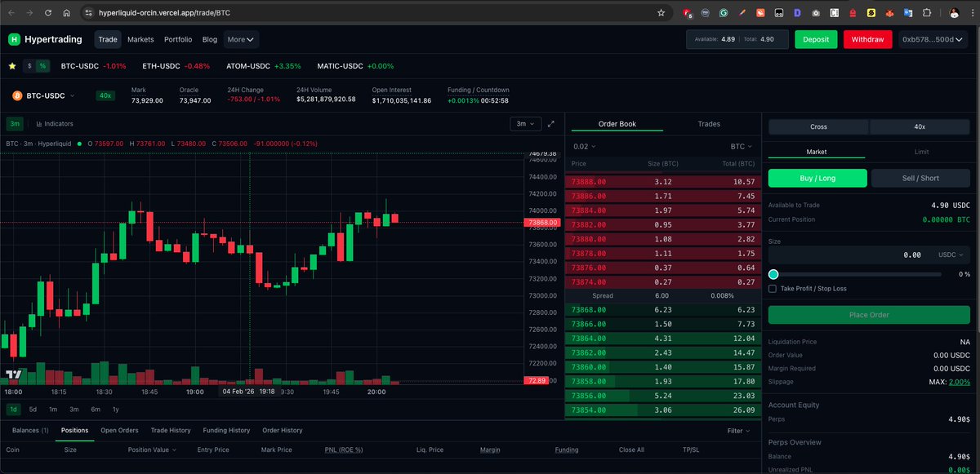Screen dimensions: 980x474
Task: Expand chart to fullscreen
Action: (x=551, y=124)
